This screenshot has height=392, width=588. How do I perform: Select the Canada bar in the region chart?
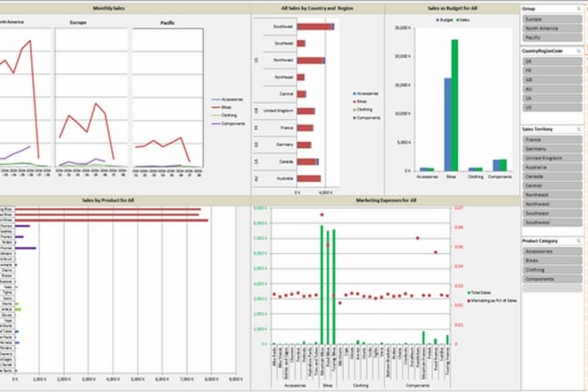point(308,161)
